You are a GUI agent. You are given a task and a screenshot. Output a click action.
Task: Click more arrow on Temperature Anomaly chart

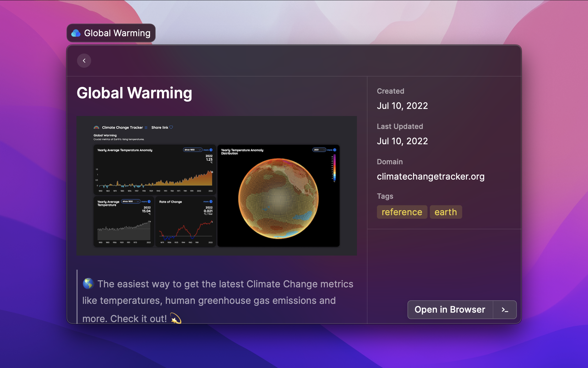(211, 150)
